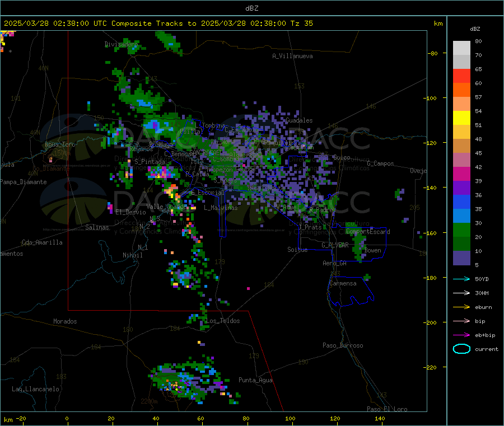The width and height of the screenshot is (504, 426).
Task: Click the 'Guadales' map label
Action: (299, 120)
